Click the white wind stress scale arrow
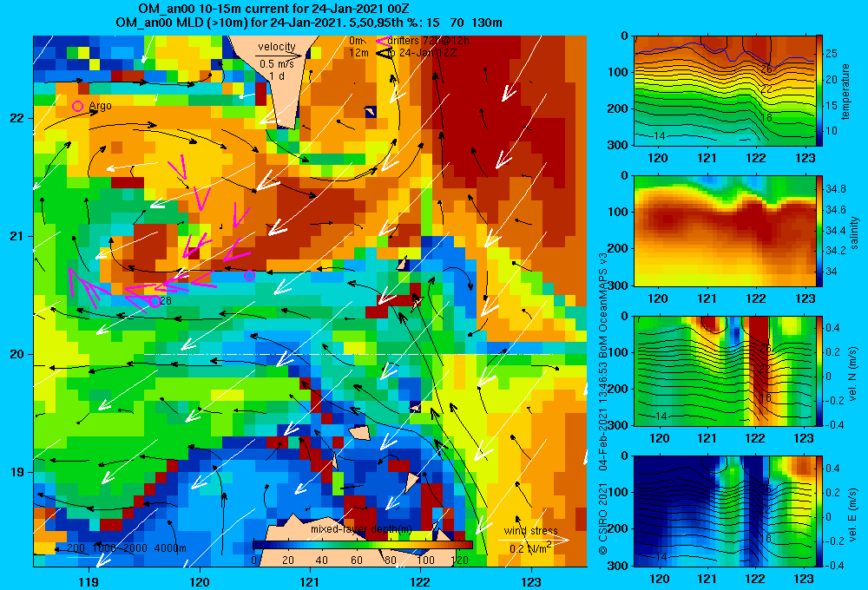The height and width of the screenshot is (590, 868). 533,540
